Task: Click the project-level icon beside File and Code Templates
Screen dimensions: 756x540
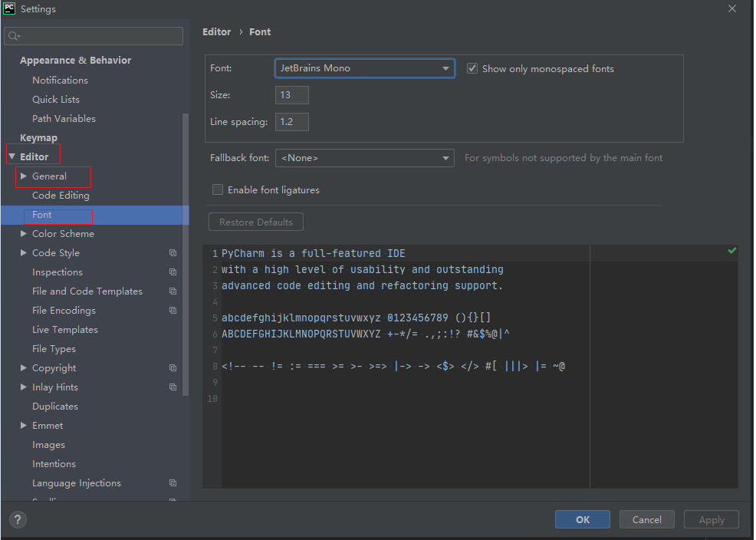Action: click(173, 291)
